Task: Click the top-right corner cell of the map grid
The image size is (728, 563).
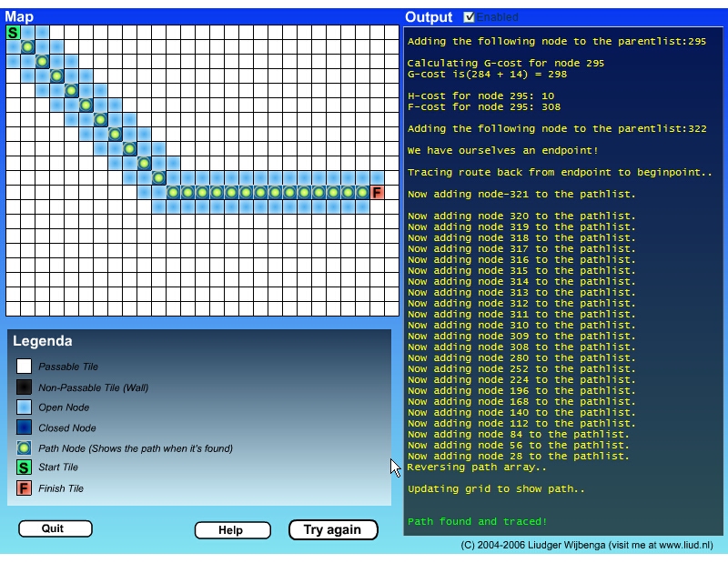Action: point(391,33)
